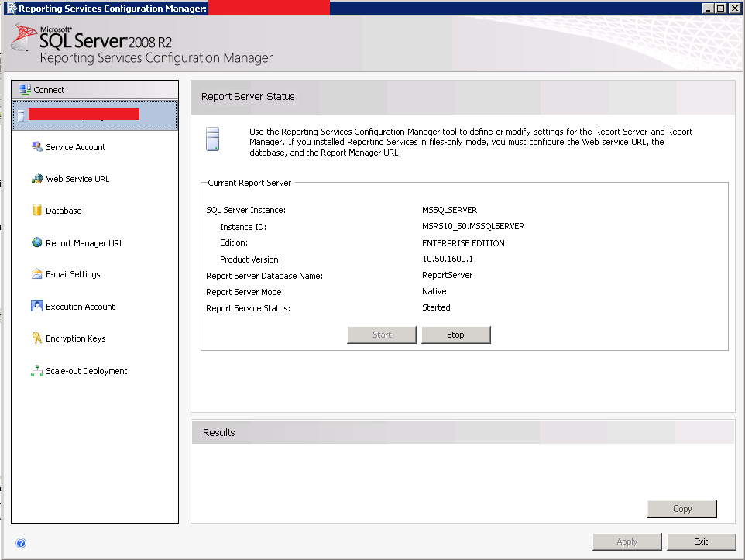
Task: Click the Database cylinder icon
Action: (x=37, y=210)
